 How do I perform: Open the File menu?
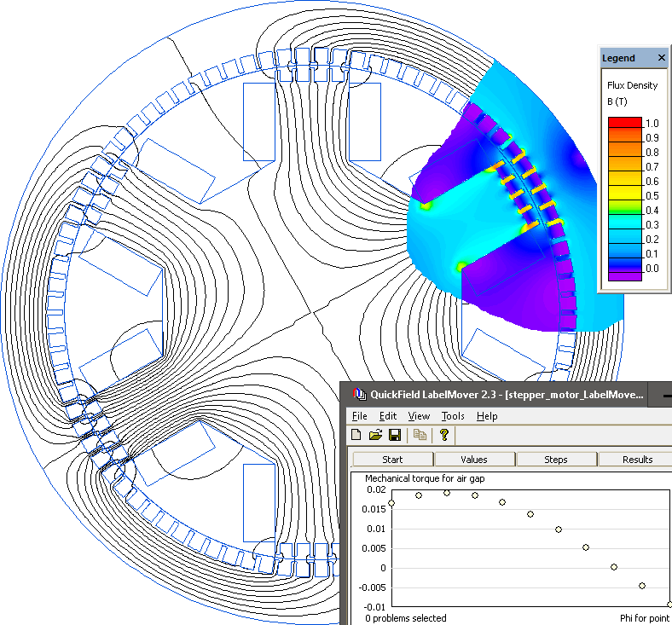tap(360, 416)
